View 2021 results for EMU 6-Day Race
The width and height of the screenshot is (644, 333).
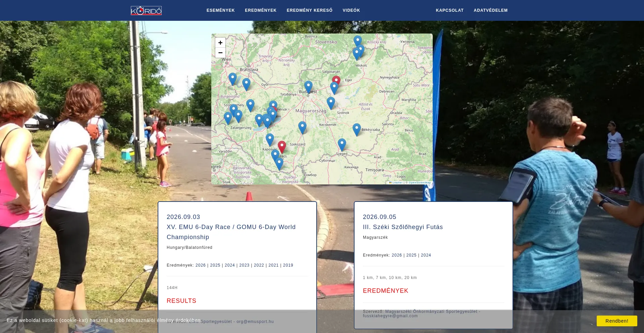click(274, 265)
